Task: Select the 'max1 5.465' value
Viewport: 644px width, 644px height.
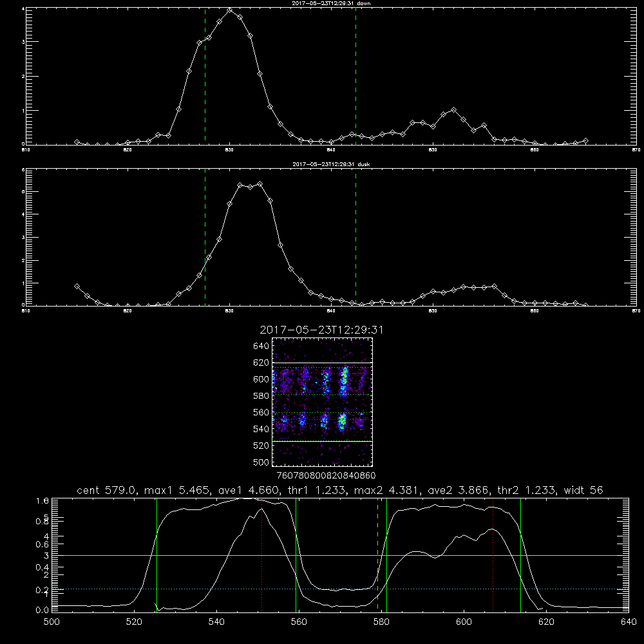Action: click(x=178, y=490)
